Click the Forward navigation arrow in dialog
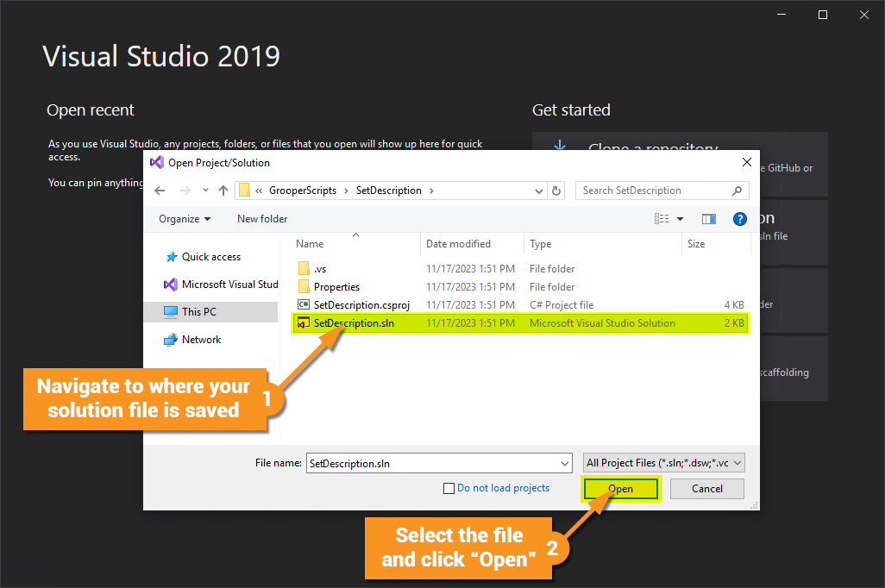 coord(185,191)
